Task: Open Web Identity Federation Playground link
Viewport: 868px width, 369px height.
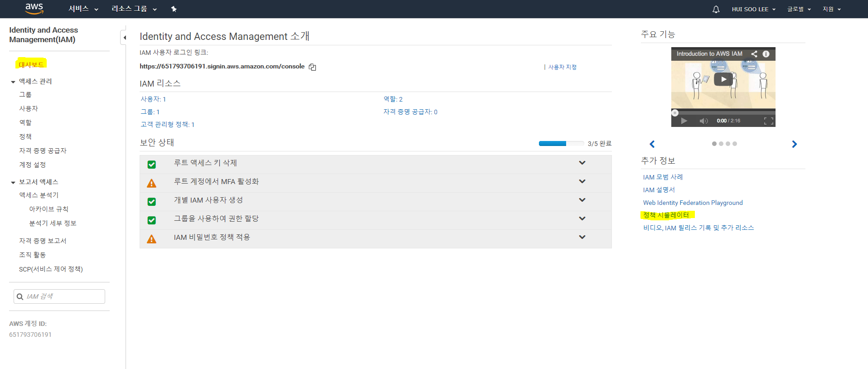Action: [x=693, y=203]
